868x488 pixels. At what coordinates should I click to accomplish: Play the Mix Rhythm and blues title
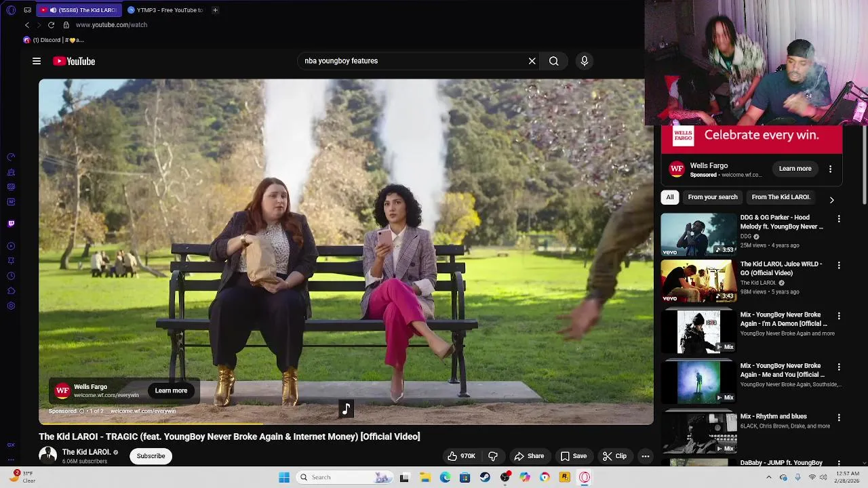click(773, 416)
